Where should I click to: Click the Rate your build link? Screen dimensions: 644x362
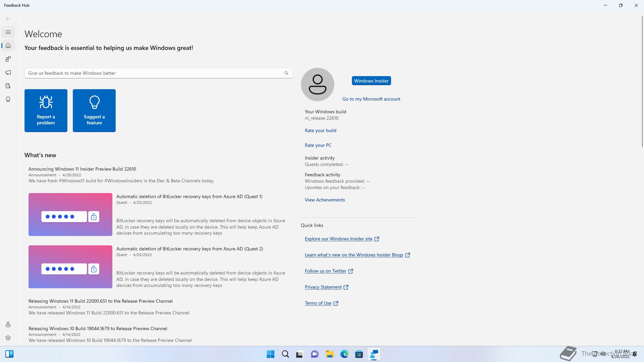click(320, 130)
